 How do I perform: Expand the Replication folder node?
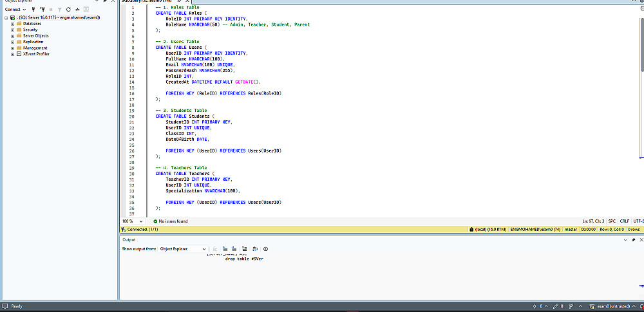(13, 42)
